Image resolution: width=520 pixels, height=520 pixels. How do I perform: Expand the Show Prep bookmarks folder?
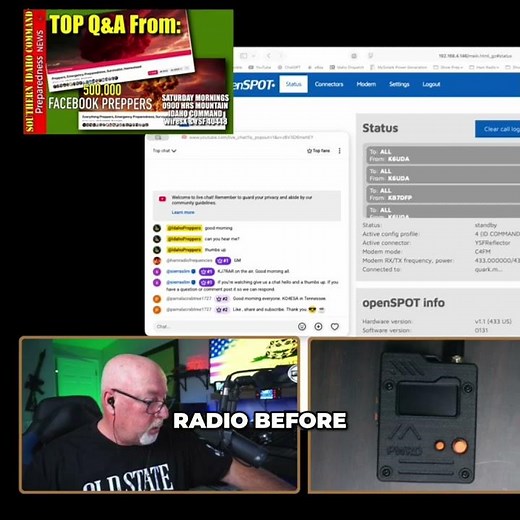(448, 67)
